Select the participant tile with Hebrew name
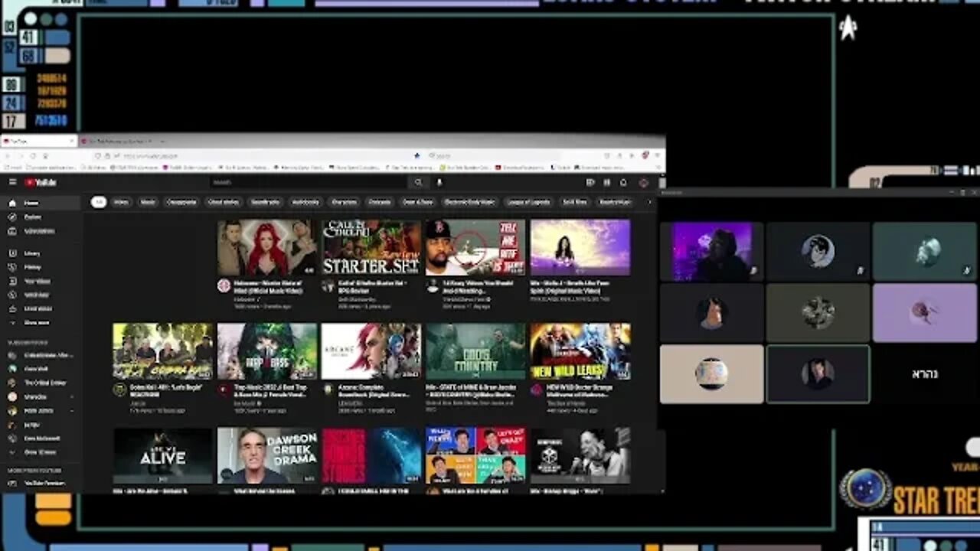 click(x=925, y=373)
